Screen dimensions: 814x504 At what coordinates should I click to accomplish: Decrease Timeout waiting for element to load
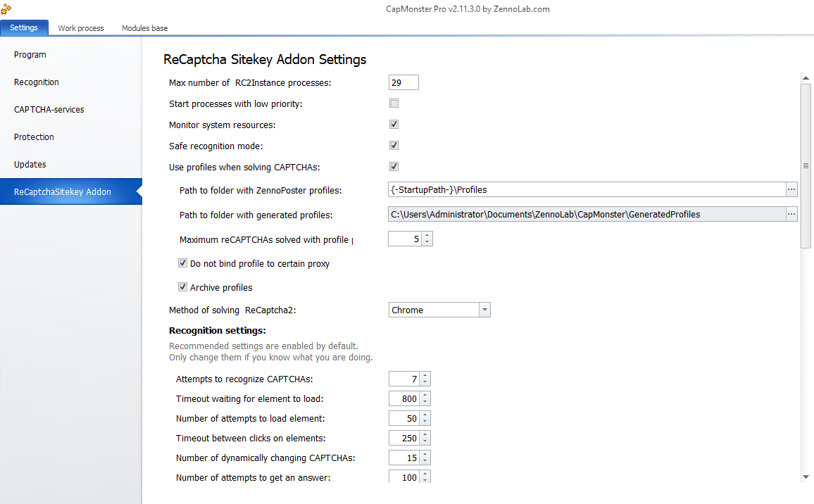tap(425, 402)
